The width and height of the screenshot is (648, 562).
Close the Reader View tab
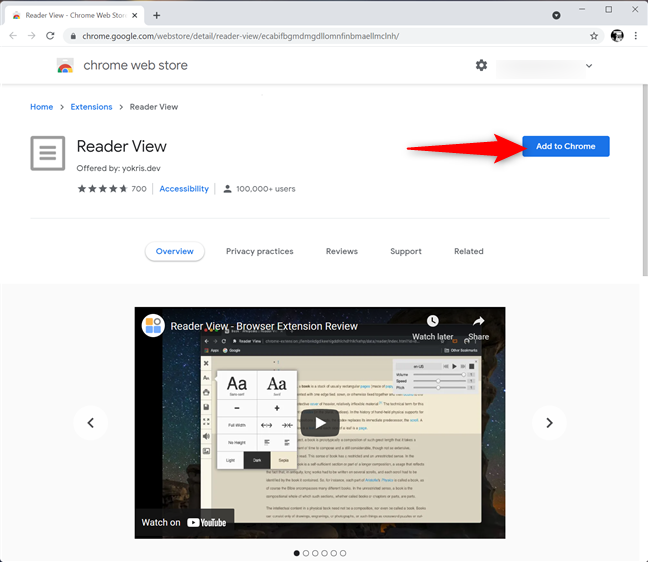(x=135, y=15)
